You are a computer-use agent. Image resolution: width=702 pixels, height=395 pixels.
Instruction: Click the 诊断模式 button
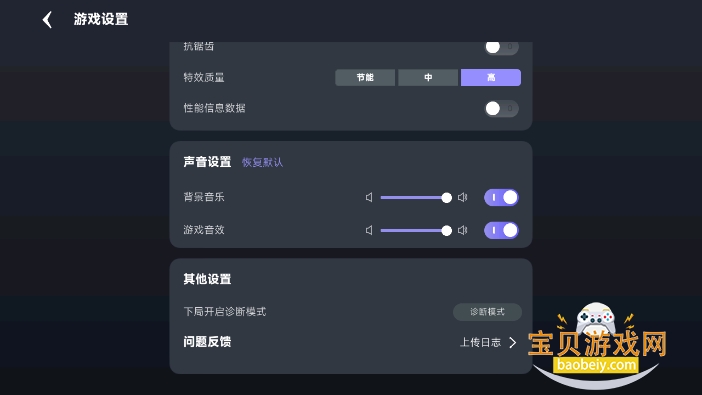tap(487, 312)
